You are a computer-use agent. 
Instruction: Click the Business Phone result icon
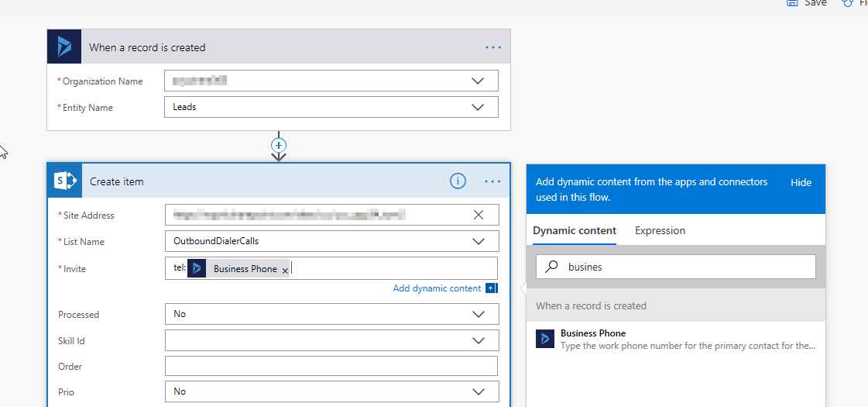point(544,339)
